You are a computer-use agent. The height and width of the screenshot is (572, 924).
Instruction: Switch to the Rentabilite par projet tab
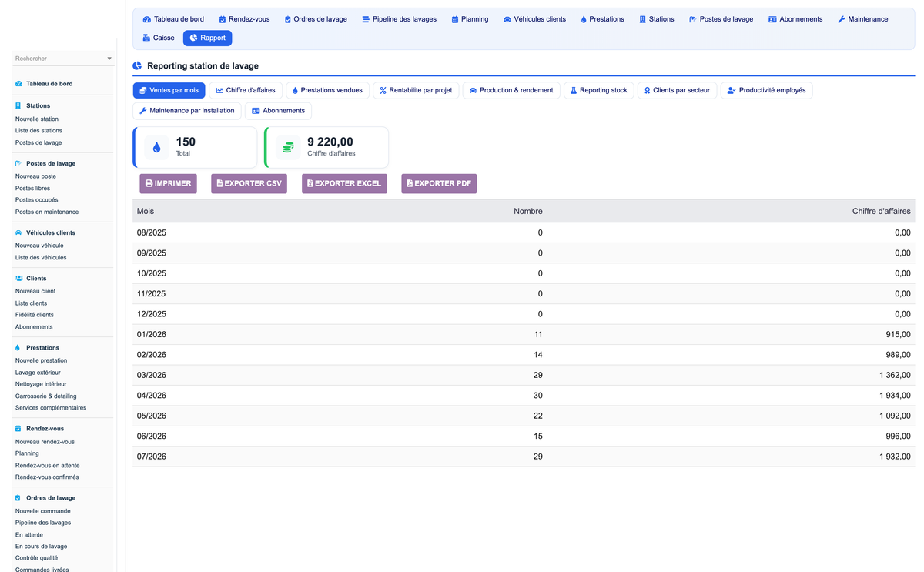(416, 90)
